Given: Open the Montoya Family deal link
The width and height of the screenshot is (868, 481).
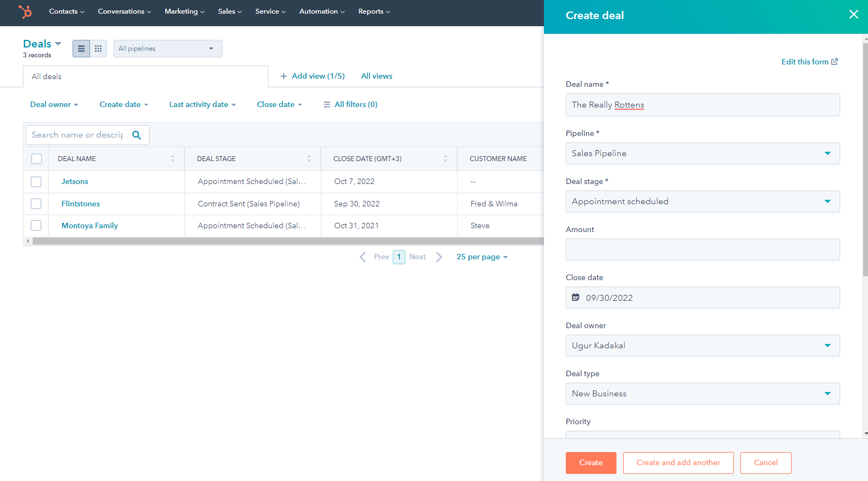Looking at the screenshot, I should 89,225.
